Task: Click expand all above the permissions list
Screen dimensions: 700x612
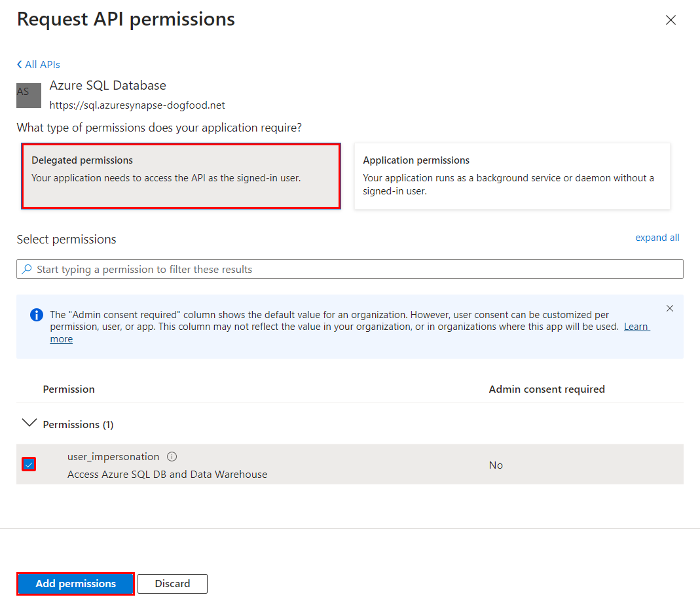Action: [x=657, y=238]
